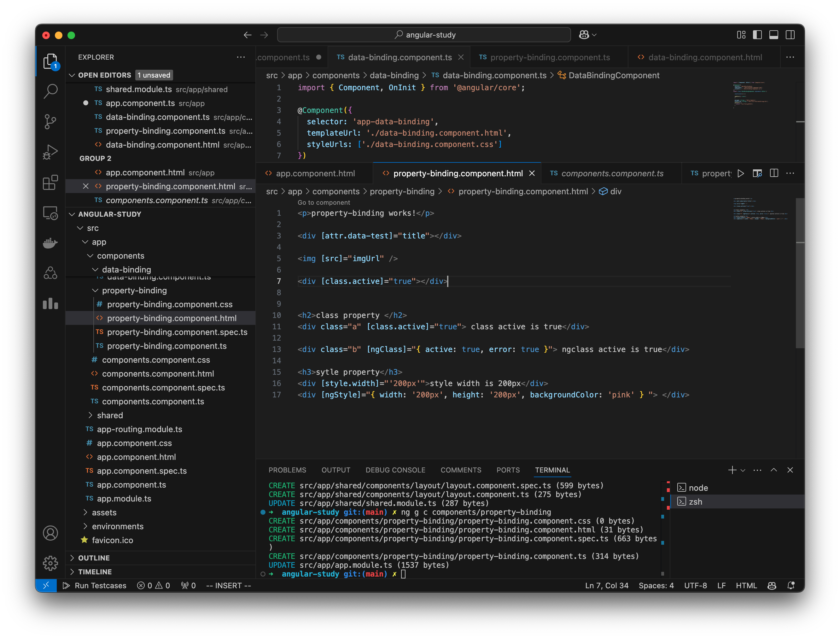Split the editor using the split icon

pyautogui.click(x=774, y=173)
